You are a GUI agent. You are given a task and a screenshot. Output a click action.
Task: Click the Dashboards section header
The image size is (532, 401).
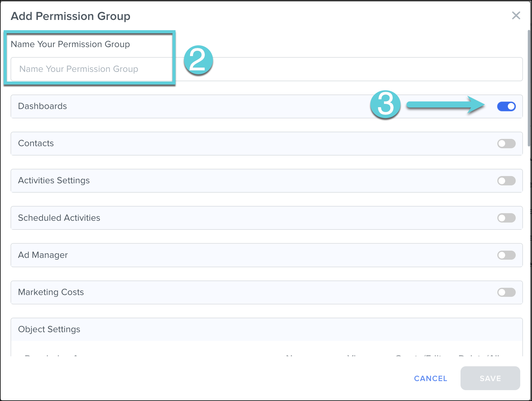point(42,106)
